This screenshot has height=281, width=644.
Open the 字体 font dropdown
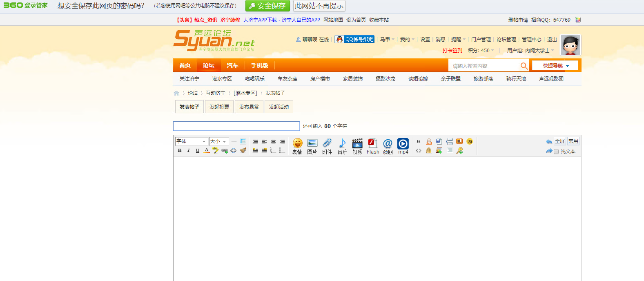[192, 141]
